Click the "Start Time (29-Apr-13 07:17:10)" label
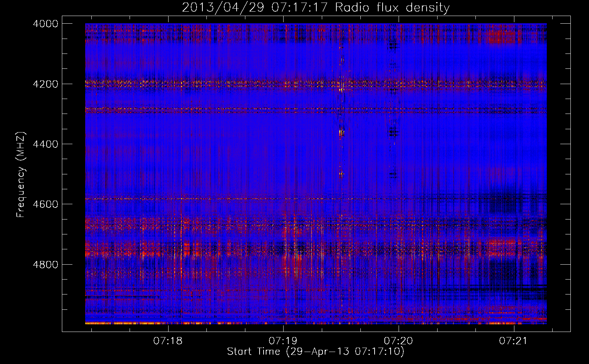 pos(316,352)
